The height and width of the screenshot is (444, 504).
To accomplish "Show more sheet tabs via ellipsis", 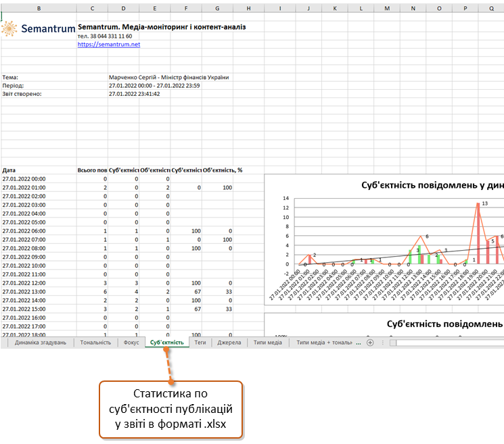I will pos(359,343).
